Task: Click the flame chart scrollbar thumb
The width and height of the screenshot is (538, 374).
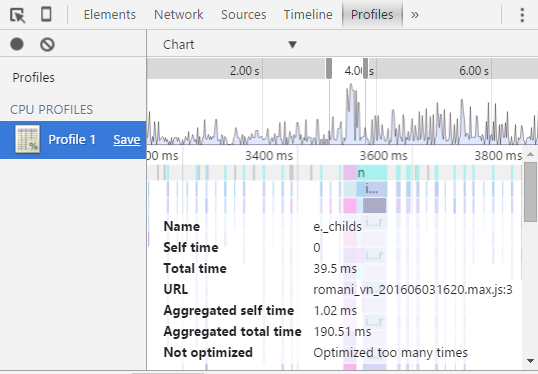Action: coord(530,192)
